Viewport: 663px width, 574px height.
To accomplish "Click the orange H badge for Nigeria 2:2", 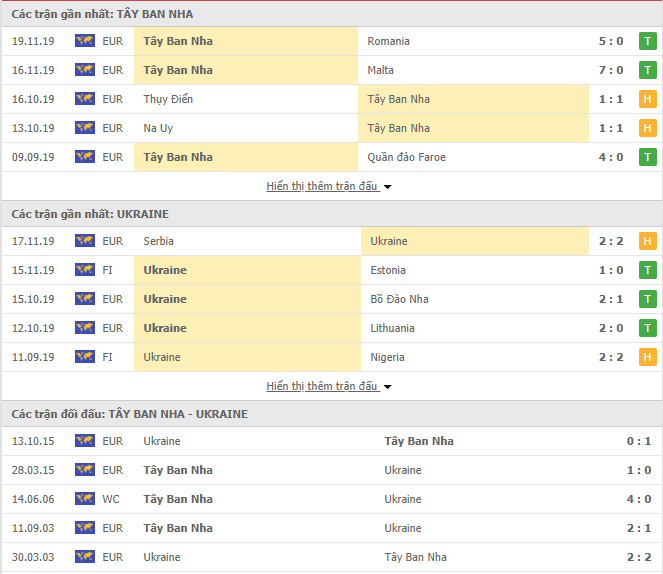I will pos(647,357).
